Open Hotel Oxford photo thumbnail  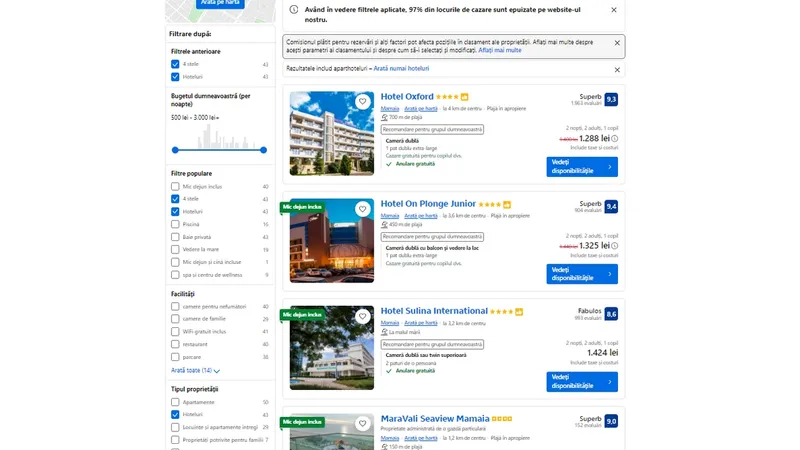click(332, 134)
